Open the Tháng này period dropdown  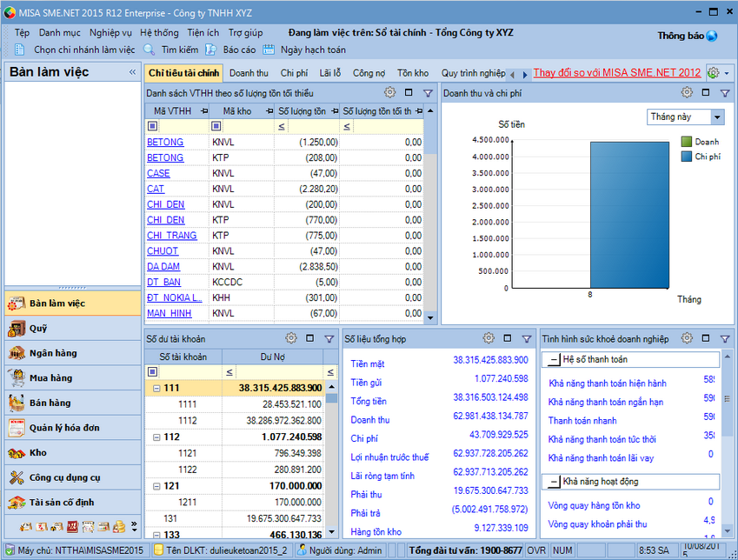click(x=717, y=117)
